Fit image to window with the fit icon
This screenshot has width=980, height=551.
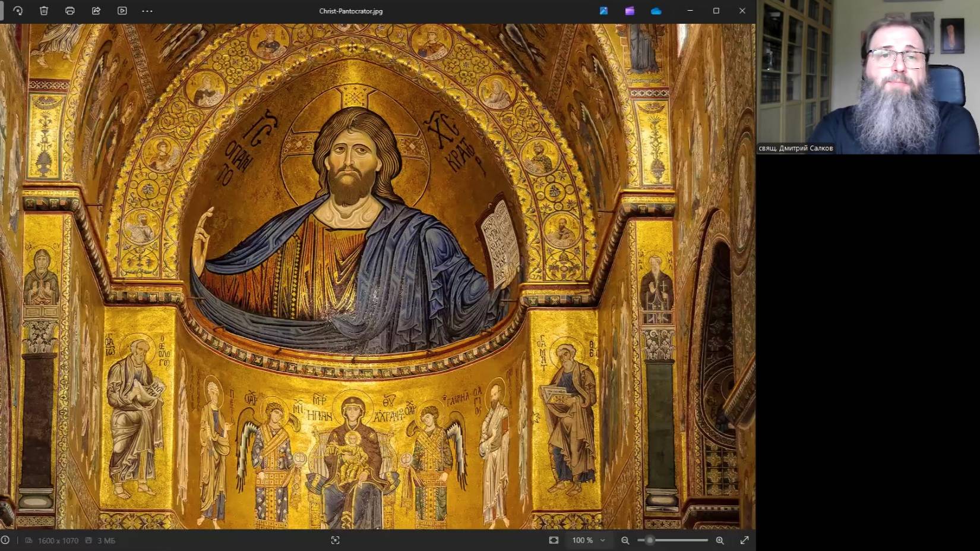554,540
